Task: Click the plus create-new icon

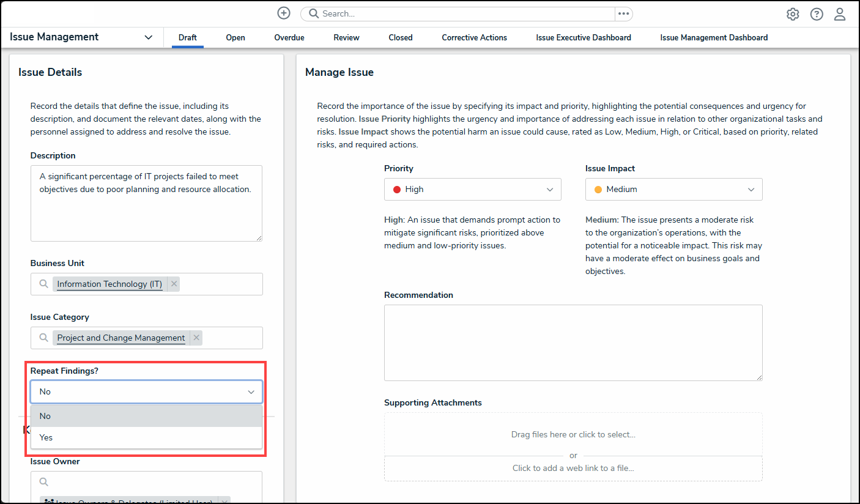Action: (x=284, y=13)
